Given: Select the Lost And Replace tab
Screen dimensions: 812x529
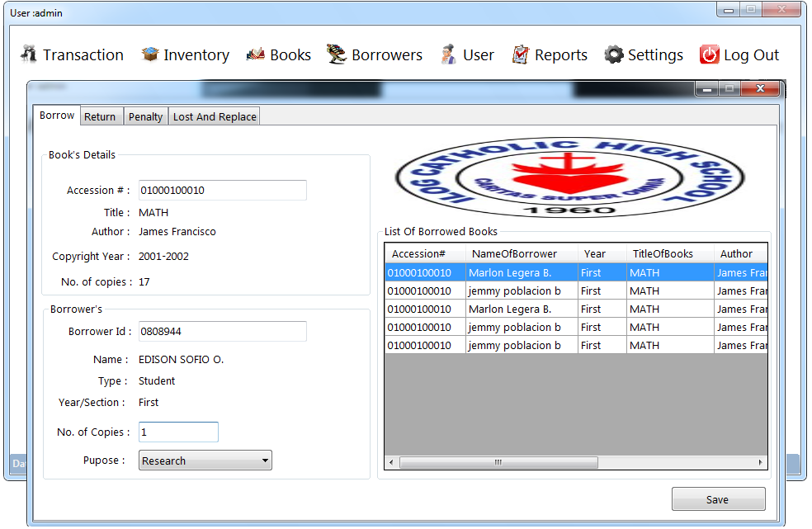Looking at the screenshot, I should [x=215, y=116].
